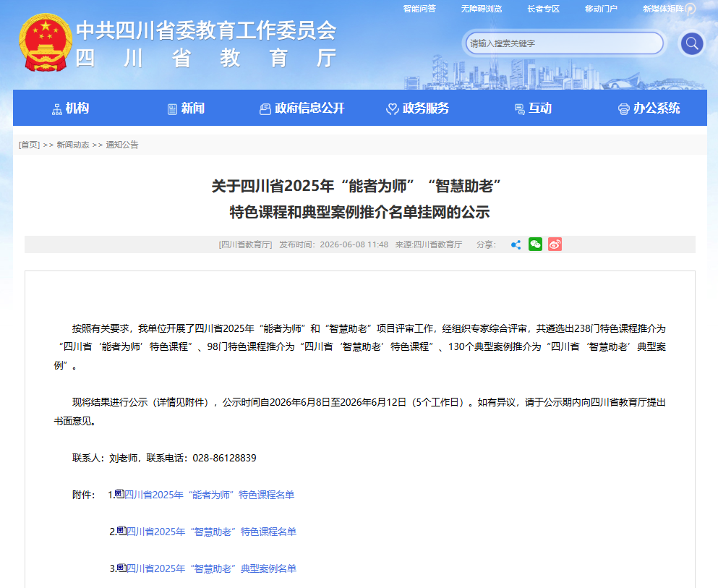The image size is (718, 588).
Task: Open the 新媒体矩阵 link
Action: tap(663, 9)
